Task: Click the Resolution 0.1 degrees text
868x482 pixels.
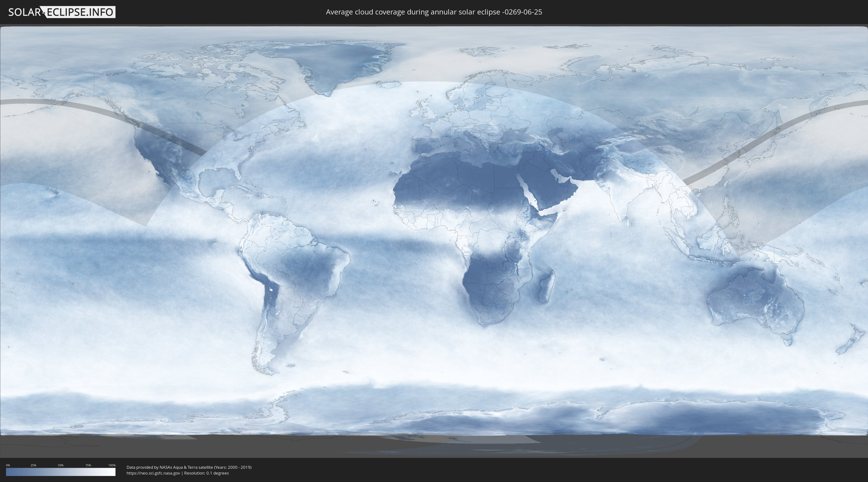Action: (206, 473)
